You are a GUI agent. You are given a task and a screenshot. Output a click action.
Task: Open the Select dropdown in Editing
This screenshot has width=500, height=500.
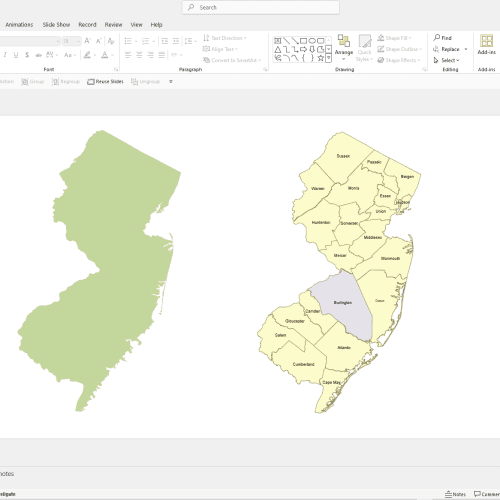coord(446,60)
